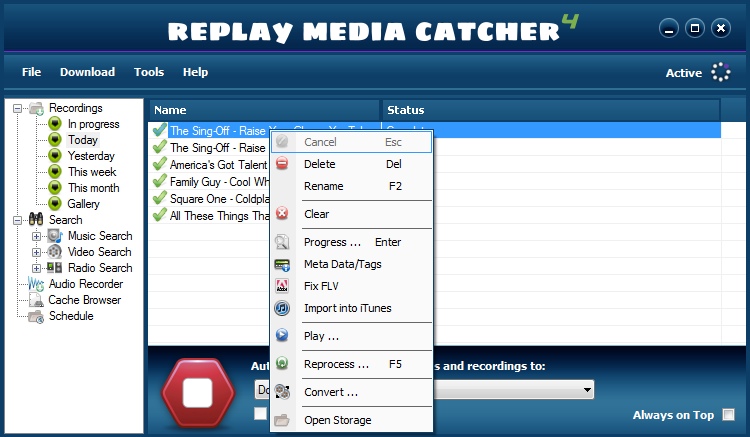Choose Import into iTunes entry
Image resolution: width=750 pixels, height=437 pixels.
[352, 308]
